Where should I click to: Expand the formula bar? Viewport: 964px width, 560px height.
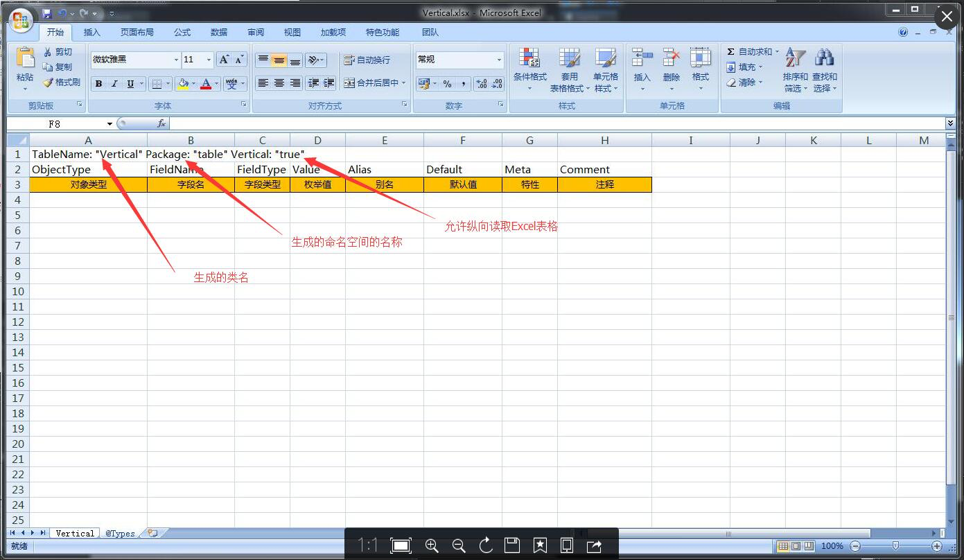[950, 123]
